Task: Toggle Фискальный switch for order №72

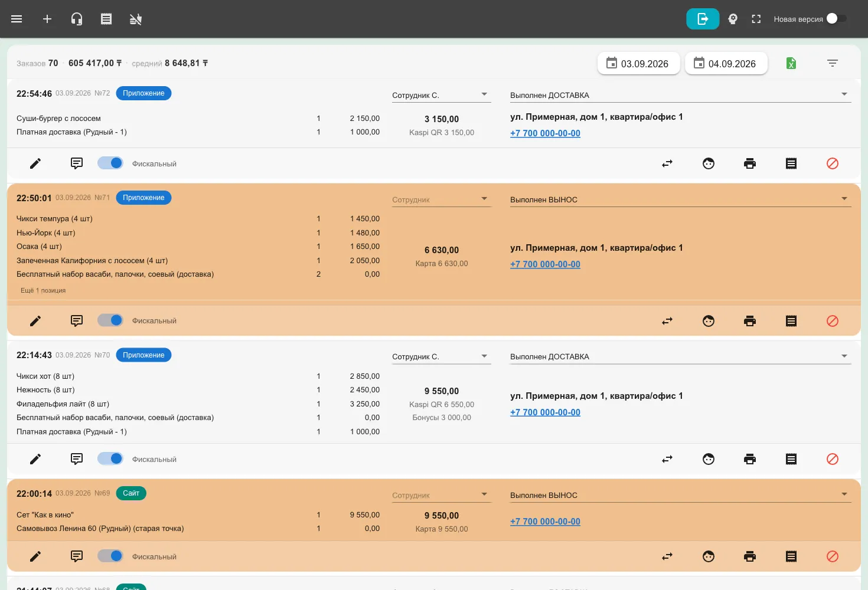Action: click(110, 163)
